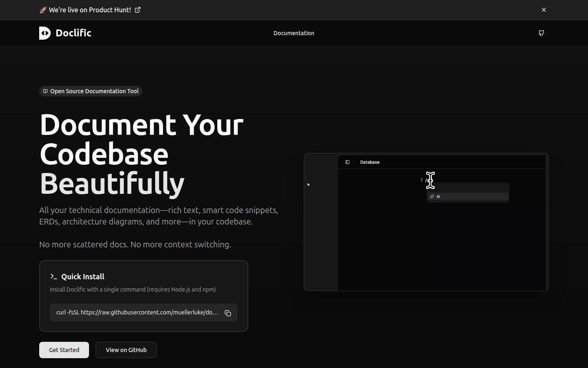Image resolution: width=588 pixels, height=368 pixels.
Task: Copy the curl install command
Action: [x=228, y=313]
